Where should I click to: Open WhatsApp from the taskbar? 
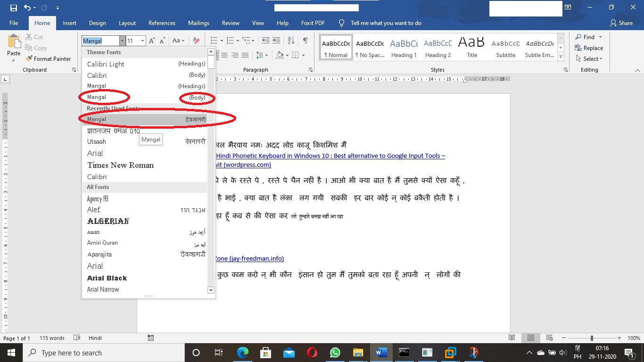click(335, 353)
